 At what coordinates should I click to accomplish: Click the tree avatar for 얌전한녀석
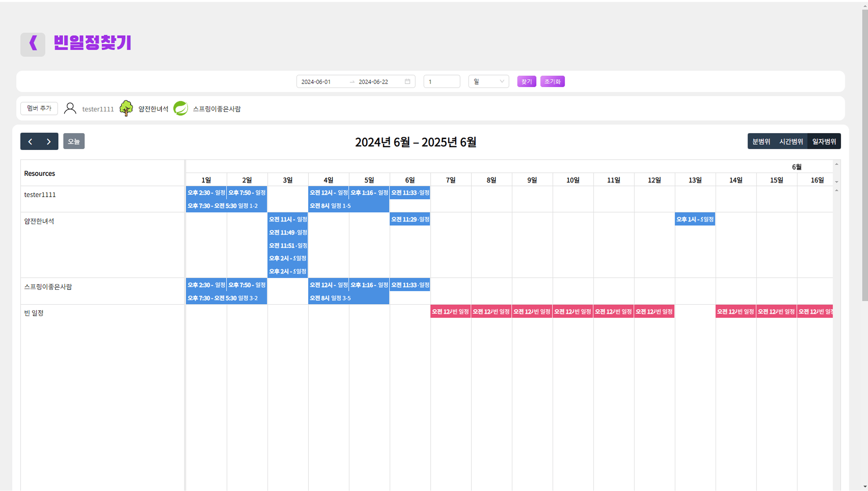(x=126, y=108)
